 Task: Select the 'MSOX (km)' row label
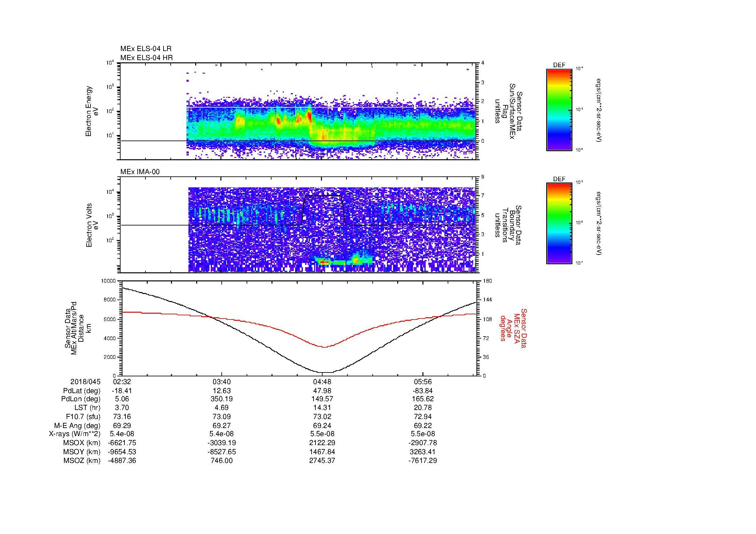[82, 443]
